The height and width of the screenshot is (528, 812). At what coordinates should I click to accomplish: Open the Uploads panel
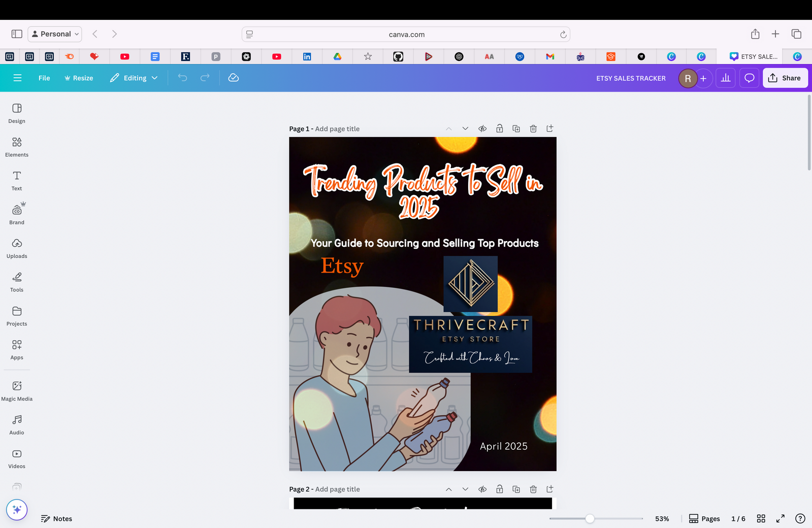(17, 249)
